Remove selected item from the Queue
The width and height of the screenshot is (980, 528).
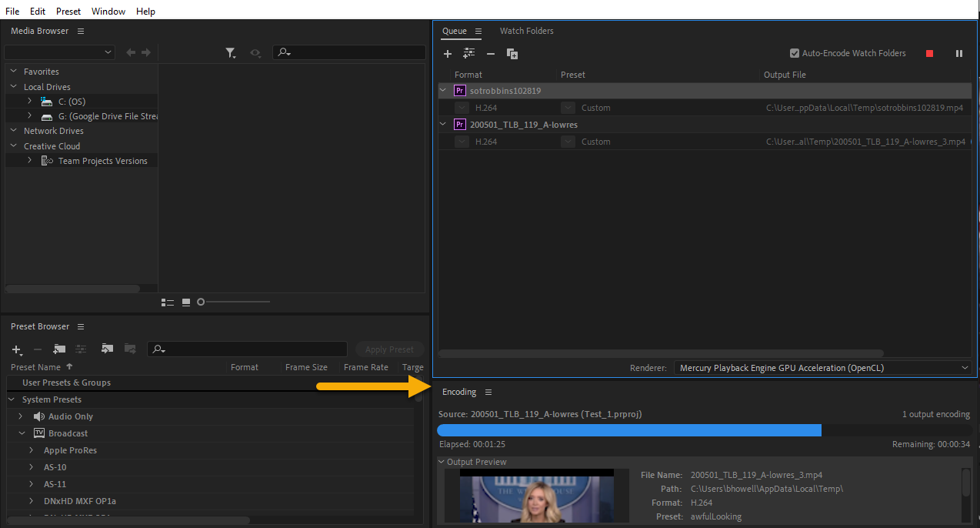tap(491, 53)
